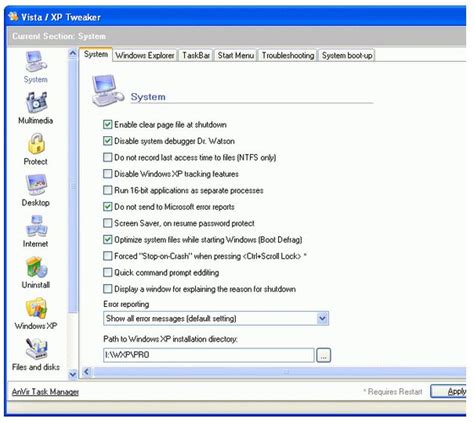Viewport: 474px width, 422px height.
Task: Open the Desktop section
Action: point(36,190)
